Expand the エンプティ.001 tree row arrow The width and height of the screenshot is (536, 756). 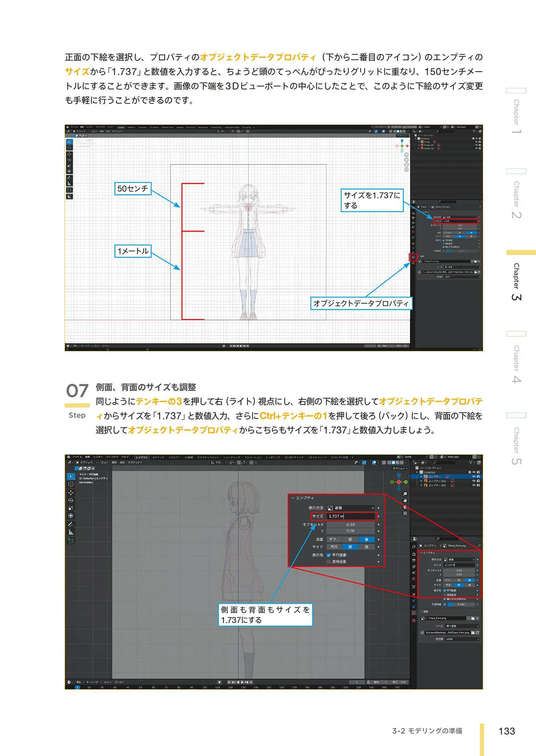(x=421, y=481)
